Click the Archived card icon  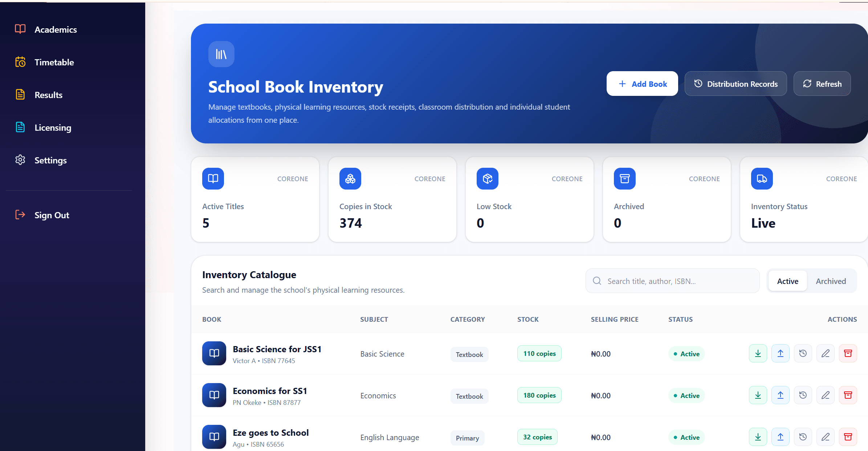pyautogui.click(x=625, y=179)
